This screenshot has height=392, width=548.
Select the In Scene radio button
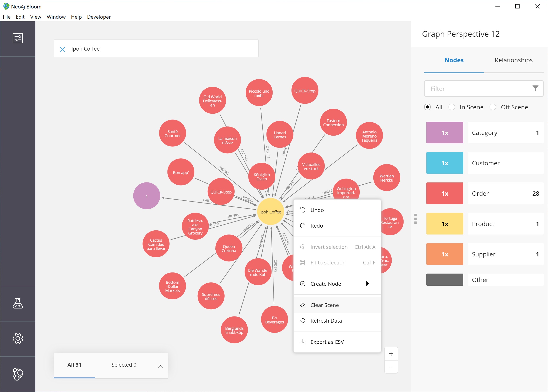tap(452, 107)
